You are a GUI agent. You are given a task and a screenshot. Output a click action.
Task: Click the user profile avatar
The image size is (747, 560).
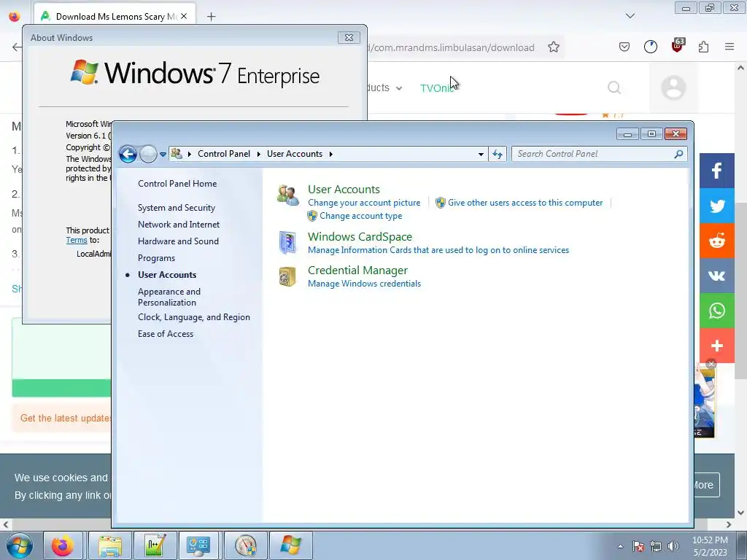click(673, 87)
